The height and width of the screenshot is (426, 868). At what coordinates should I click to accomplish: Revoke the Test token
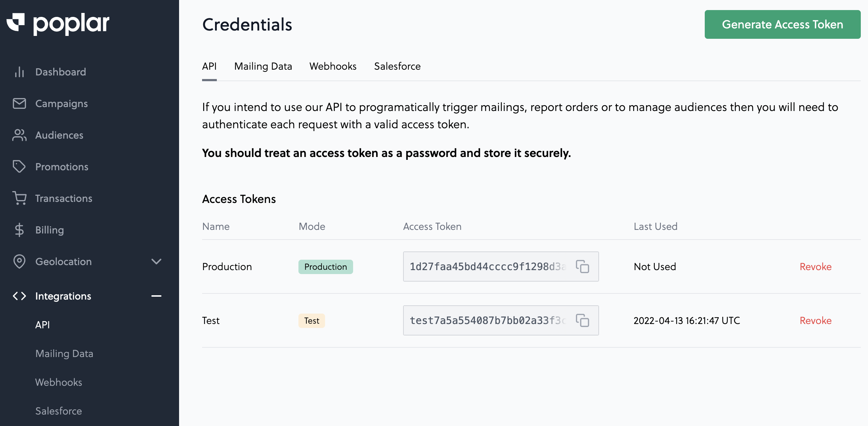pos(815,320)
